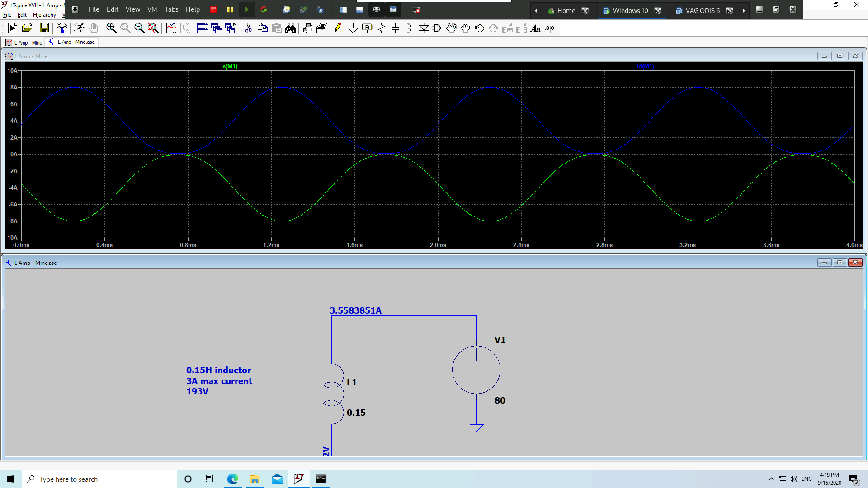Open LTspice File menu
Screen dimensions: 868x488
[7, 15]
